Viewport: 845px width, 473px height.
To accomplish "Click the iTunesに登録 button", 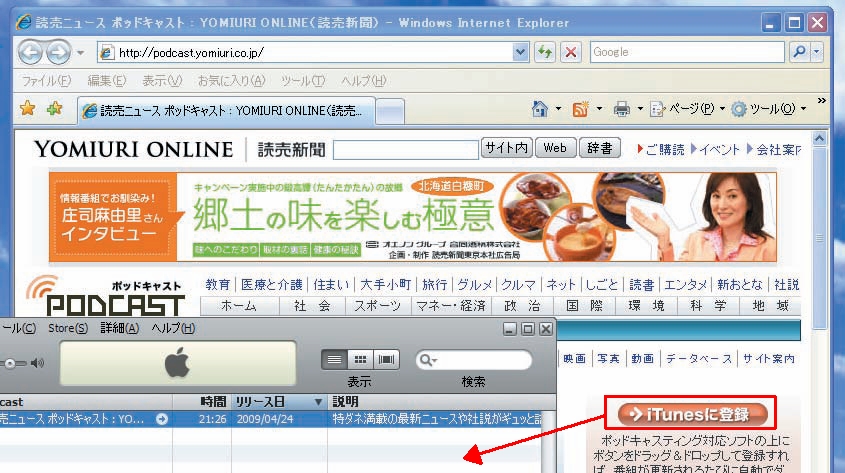I will (x=692, y=414).
